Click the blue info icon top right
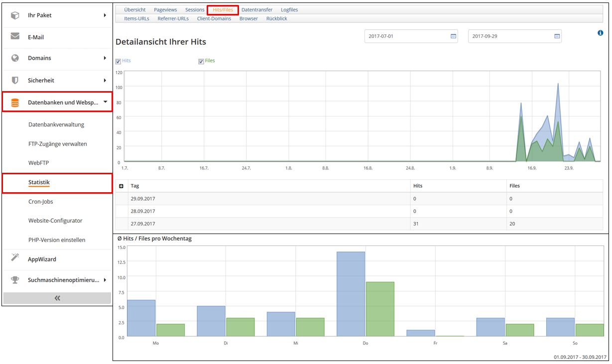This screenshot has width=612, height=364. click(600, 33)
